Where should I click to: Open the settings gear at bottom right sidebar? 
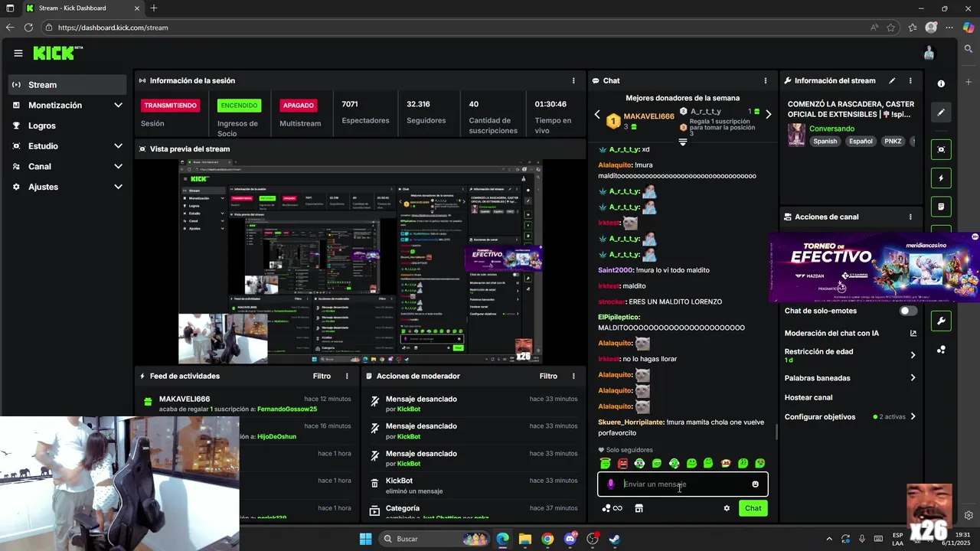[x=969, y=515]
